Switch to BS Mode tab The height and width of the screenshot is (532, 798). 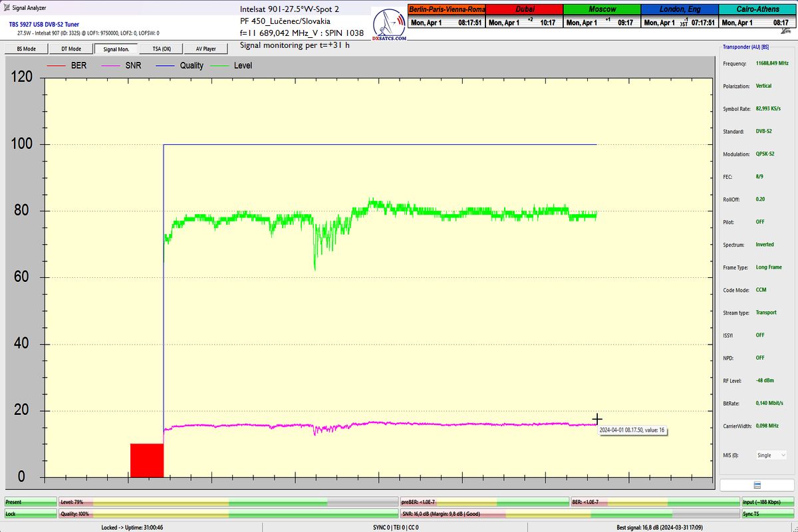pyautogui.click(x=26, y=49)
